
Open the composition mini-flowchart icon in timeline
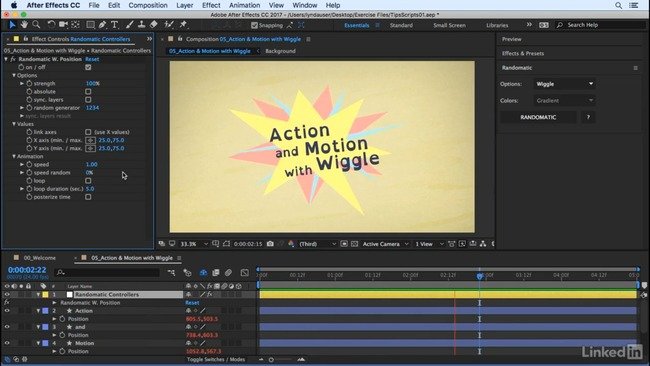point(171,272)
